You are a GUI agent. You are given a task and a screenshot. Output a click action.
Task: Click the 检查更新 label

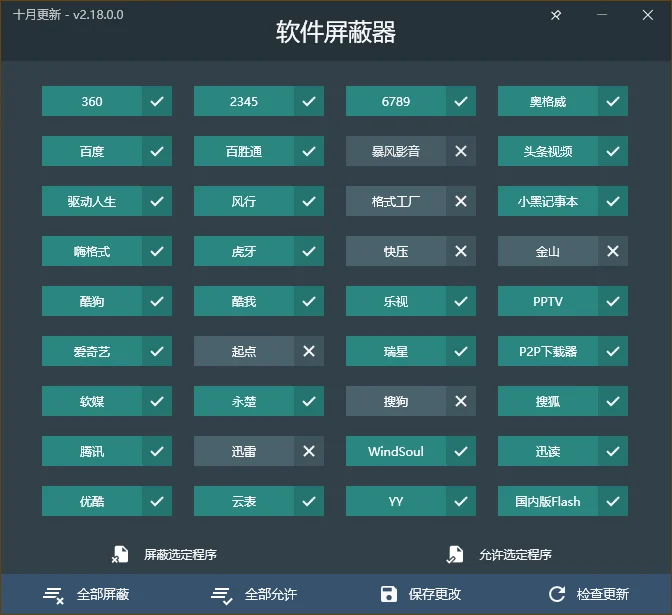(x=603, y=594)
